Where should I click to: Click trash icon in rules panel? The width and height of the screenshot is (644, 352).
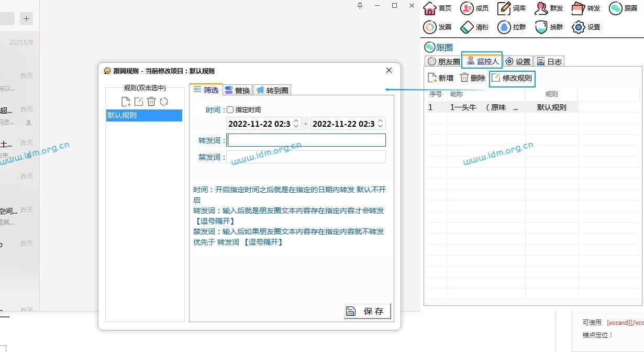[151, 102]
